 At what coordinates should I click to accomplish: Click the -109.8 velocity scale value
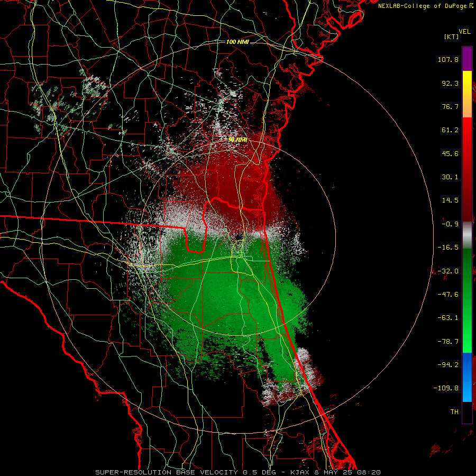click(x=446, y=388)
